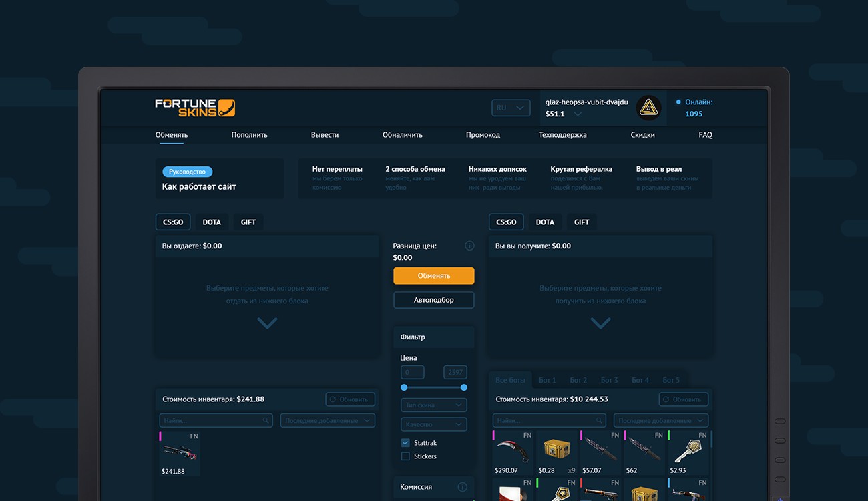The height and width of the screenshot is (501, 868).
Task: Open the Обналичить page
Action: coord(403,135)
